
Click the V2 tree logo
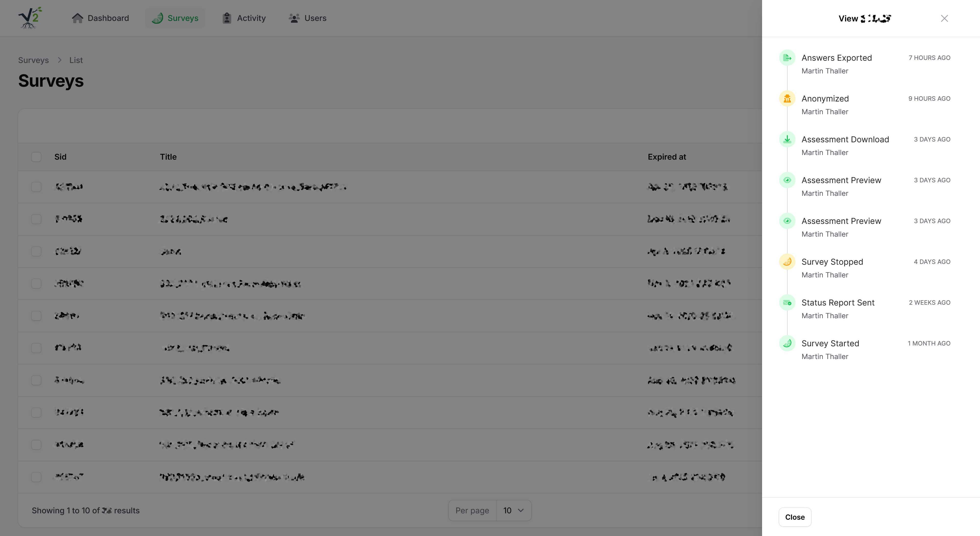pyautogui.click(x=30, y=18)
